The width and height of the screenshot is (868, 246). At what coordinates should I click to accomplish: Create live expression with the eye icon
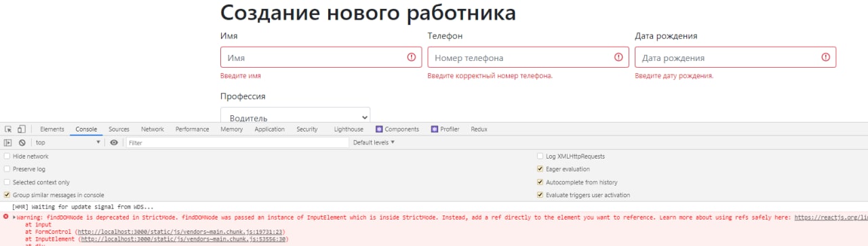click(114, 143)
